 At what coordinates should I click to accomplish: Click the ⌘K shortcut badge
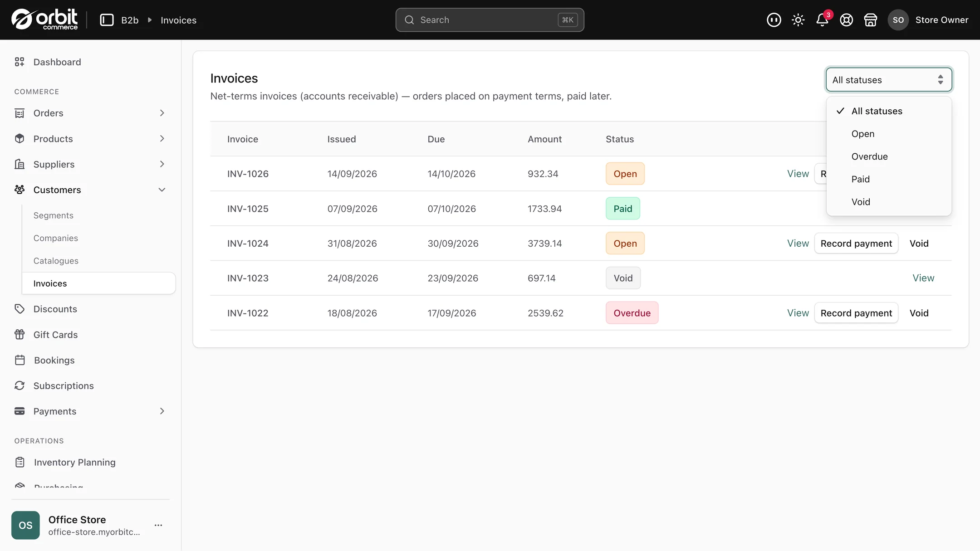pyautogui.click(x=568, y=20)
